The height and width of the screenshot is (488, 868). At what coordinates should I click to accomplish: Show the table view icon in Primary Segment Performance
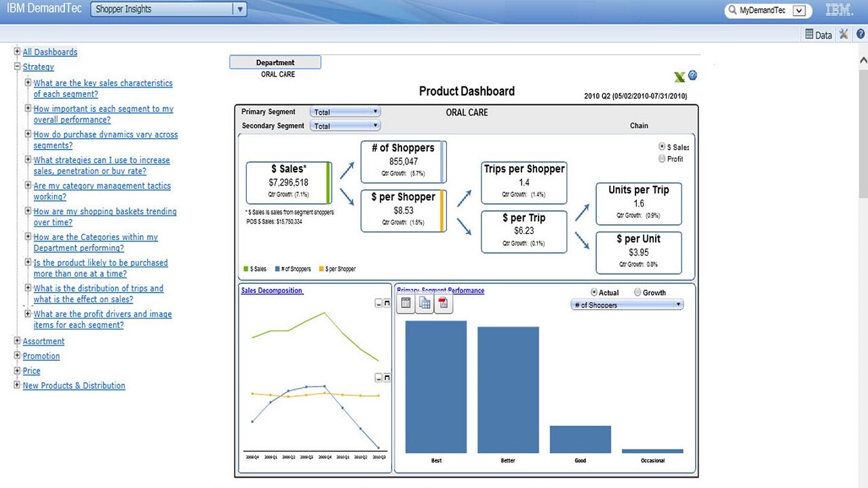(x=406, y=303)
